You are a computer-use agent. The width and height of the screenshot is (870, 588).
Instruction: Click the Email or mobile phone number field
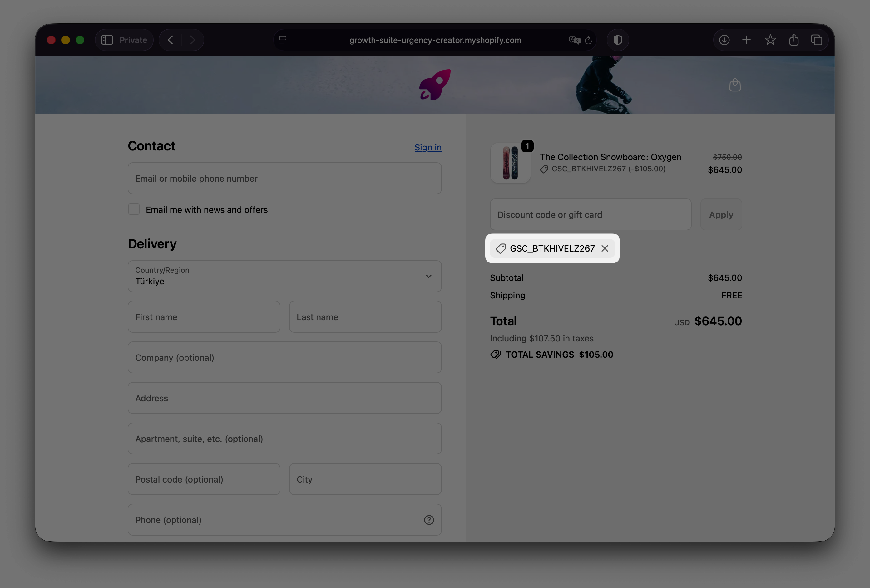point(284,179)
